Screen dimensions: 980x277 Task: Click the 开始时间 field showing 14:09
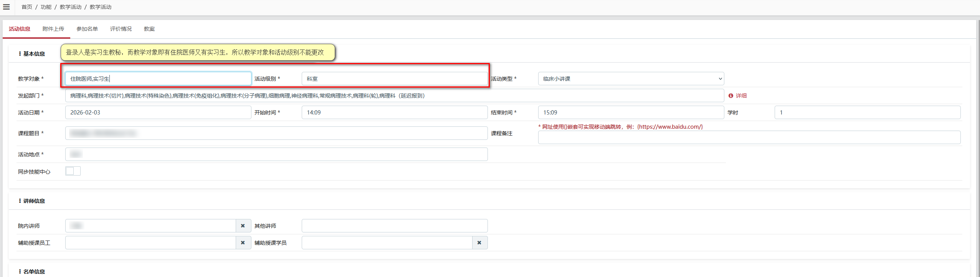(x=395, y=113)
